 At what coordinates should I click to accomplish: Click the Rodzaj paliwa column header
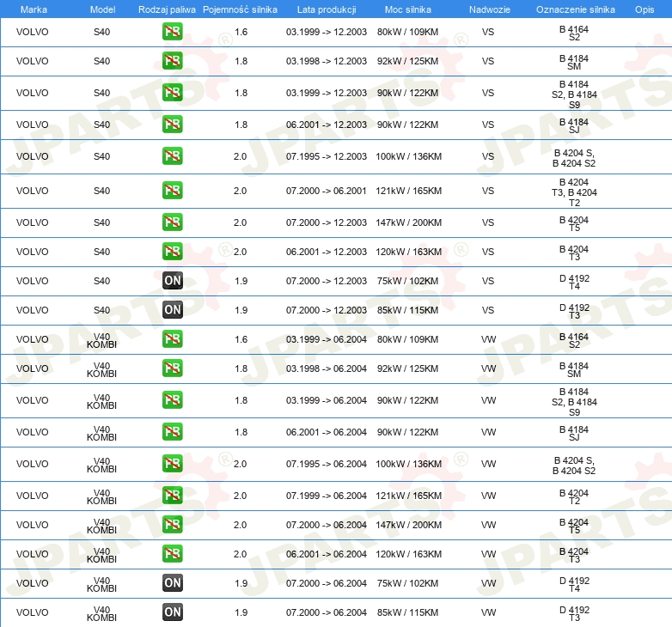(167, 9)
